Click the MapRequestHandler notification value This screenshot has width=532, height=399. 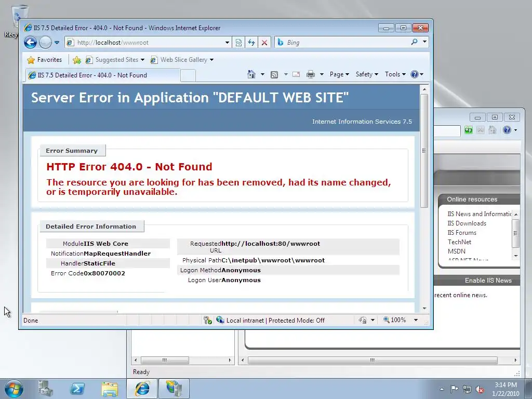117,254
